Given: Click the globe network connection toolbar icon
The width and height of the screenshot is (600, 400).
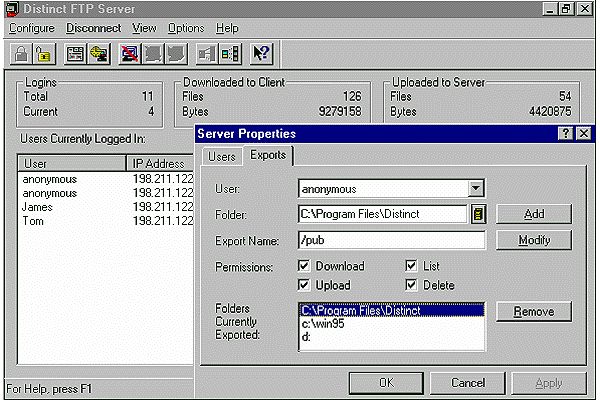Looking at the screenshot, I should (x=98, y=53).
